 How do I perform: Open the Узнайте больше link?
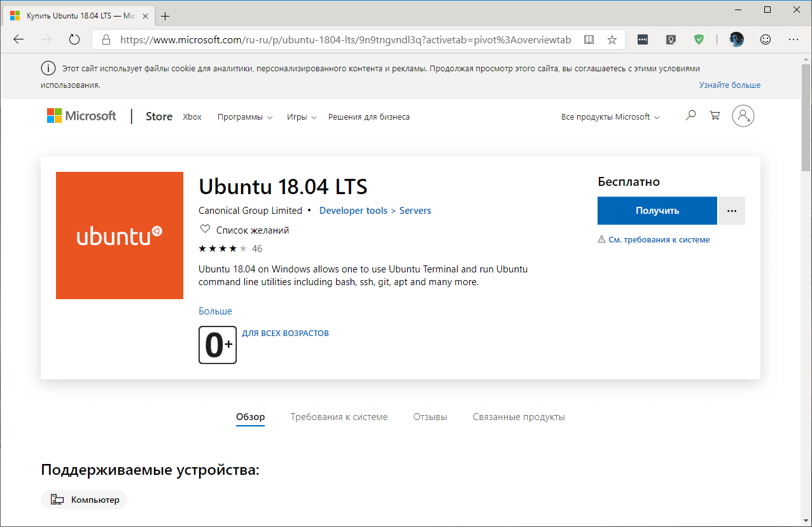point(729,84)
